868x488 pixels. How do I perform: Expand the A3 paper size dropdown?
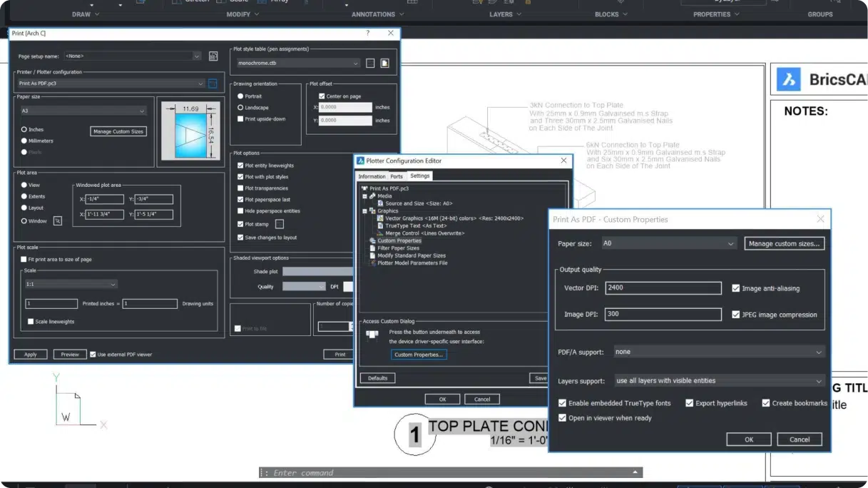[x=83, y=111]
